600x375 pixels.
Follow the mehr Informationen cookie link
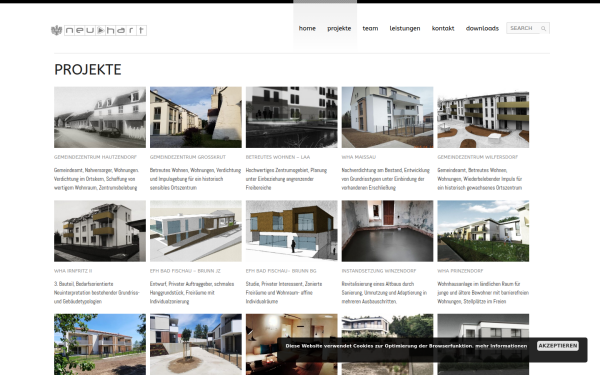coord(501,346)
